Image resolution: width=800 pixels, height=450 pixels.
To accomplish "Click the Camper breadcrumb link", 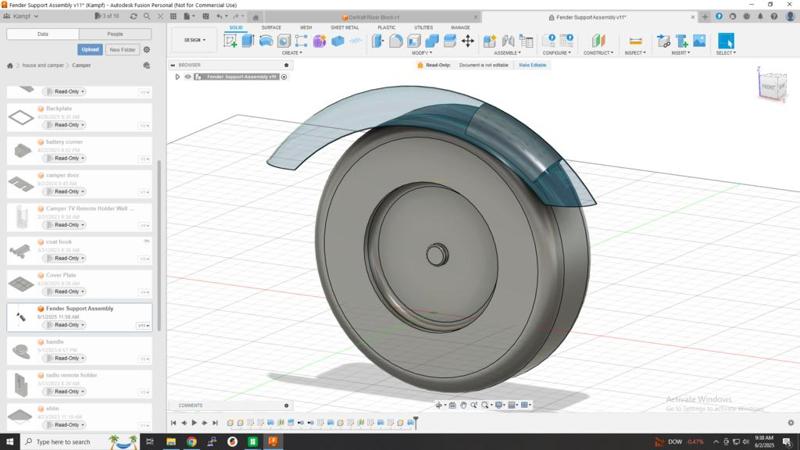I will (x=82, y=65).
